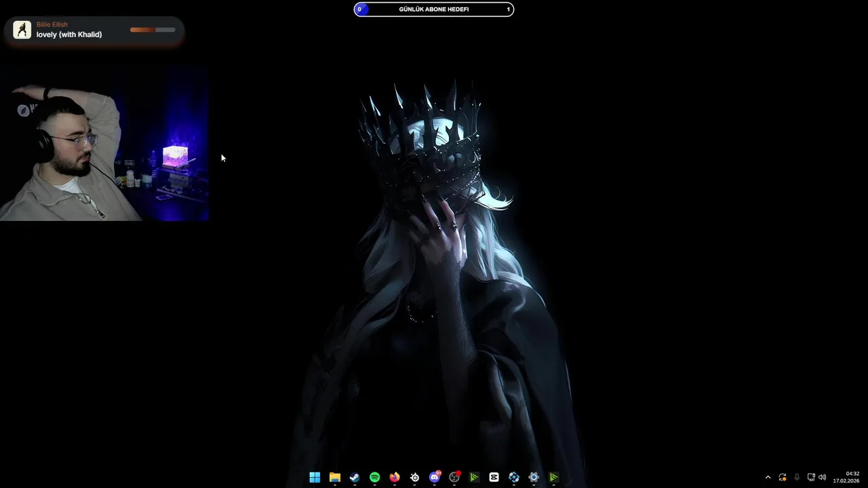The height and width of the screenshot is (488, 868).
Task: Open Firefox browser from the taskbar
Action: tap(395, 478)
